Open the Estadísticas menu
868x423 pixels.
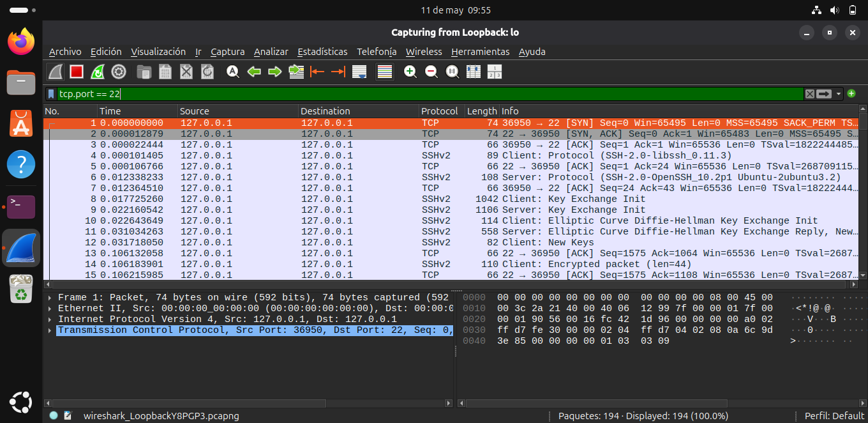coord(322,52)
